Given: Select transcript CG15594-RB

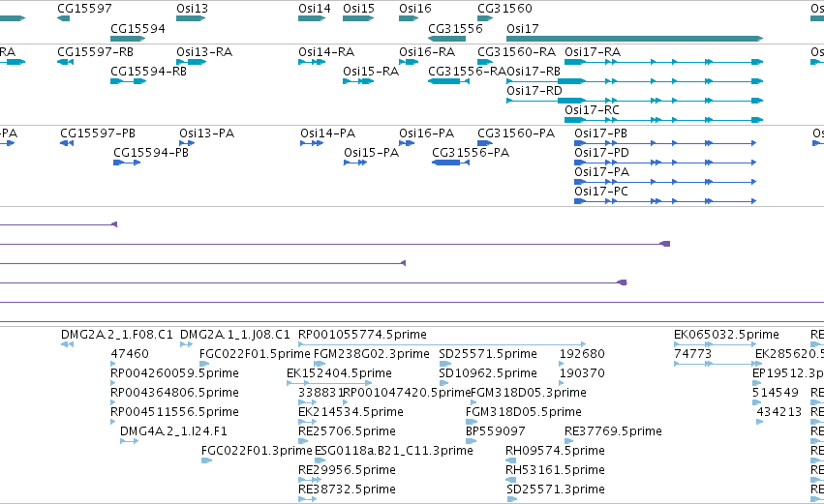Looking at the screenshot, I should pos(148,72).
